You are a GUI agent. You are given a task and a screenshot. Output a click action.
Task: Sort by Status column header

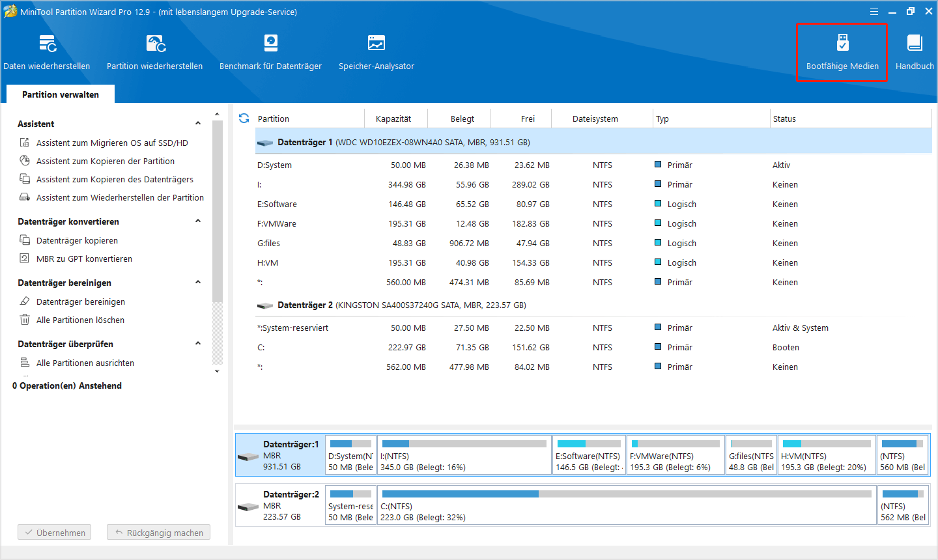point(851,119)
